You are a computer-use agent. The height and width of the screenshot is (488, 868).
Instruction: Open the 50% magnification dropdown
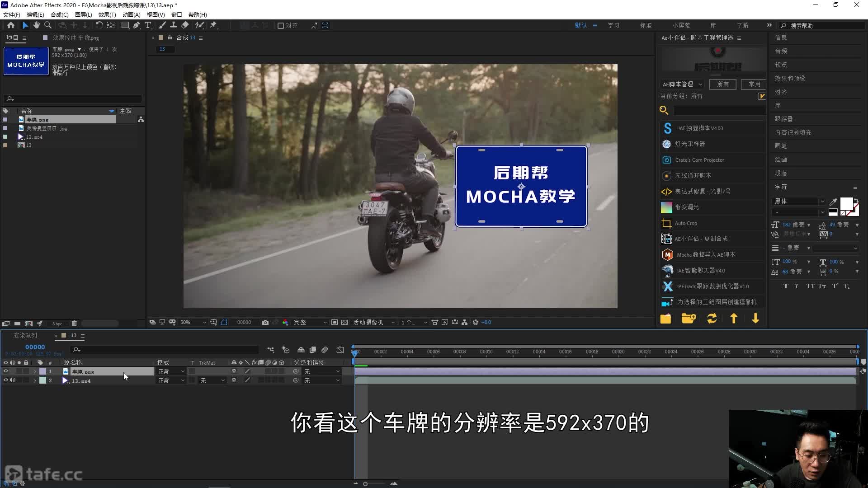point(193,322)
